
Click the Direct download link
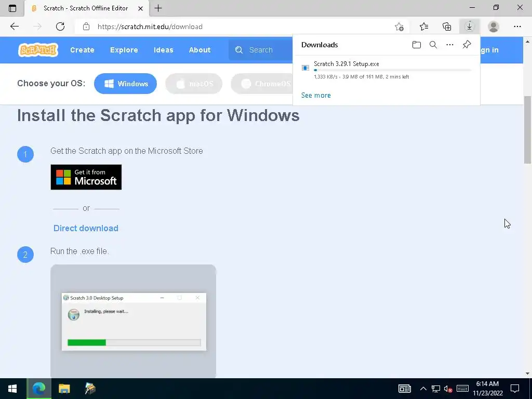tap(86, 228)
